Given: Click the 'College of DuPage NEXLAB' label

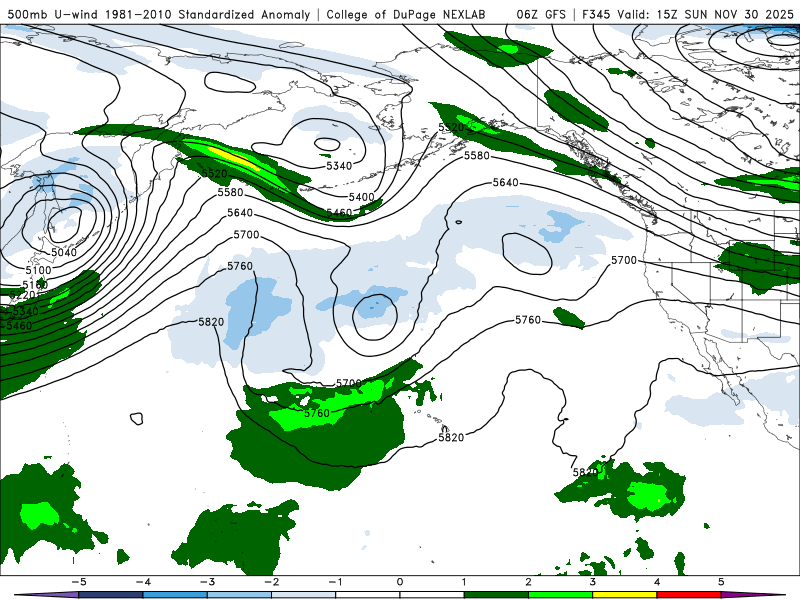Looking at the screenshot, I should [x=406, y=14].
